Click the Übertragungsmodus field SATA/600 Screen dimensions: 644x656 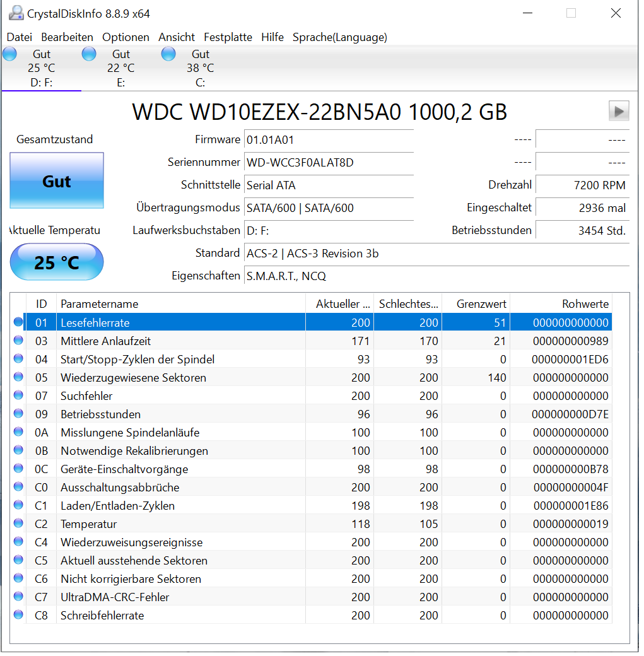[x=329, y=208]
